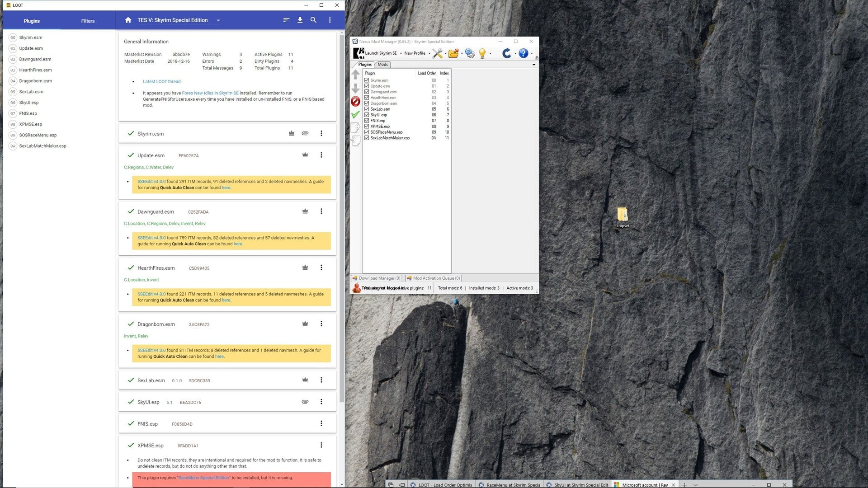Open Update.esm card three-dot menu
Image resolution: width=868 pixels, height=488 pixels.
321,155
